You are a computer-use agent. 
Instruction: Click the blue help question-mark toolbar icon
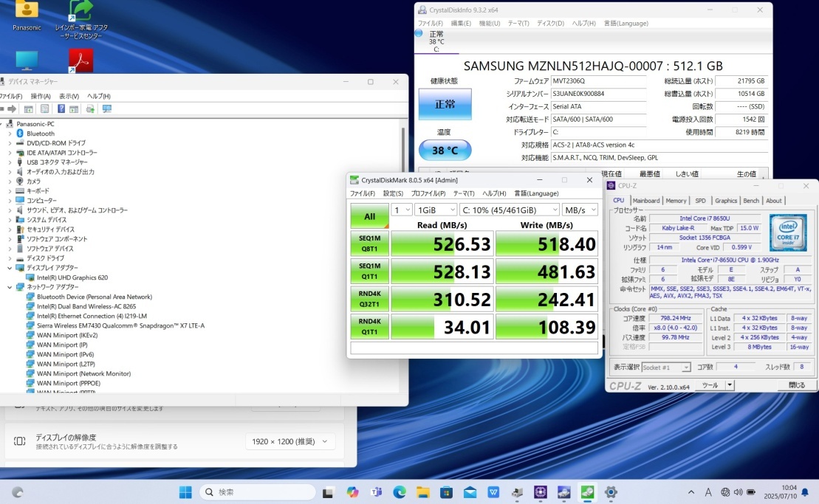(x=61, y=108)
